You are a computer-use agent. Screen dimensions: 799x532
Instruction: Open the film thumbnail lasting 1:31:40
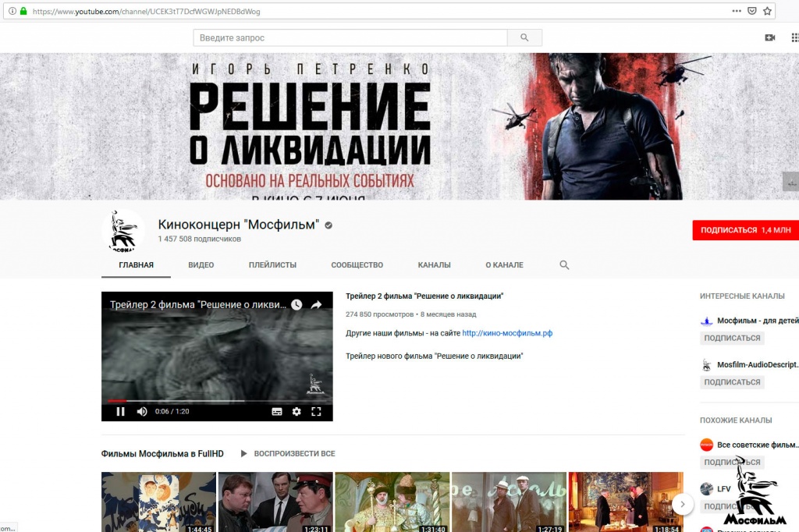(x=392, y=502)
